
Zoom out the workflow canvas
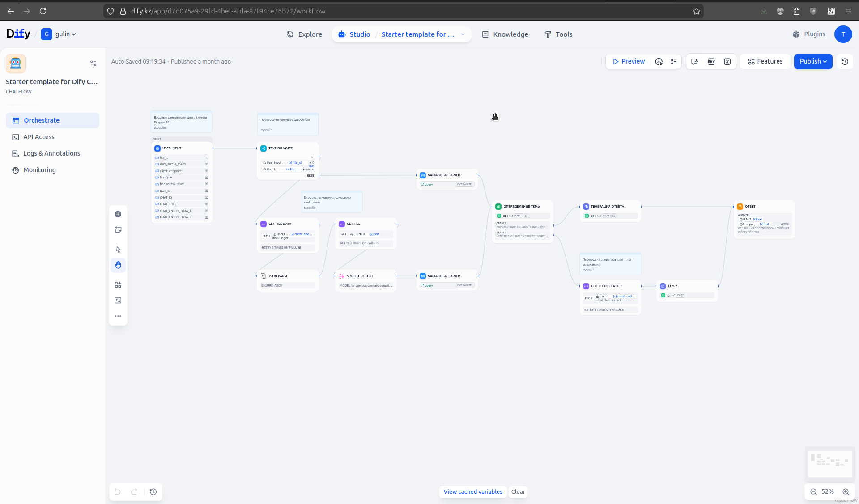(814, 492)
